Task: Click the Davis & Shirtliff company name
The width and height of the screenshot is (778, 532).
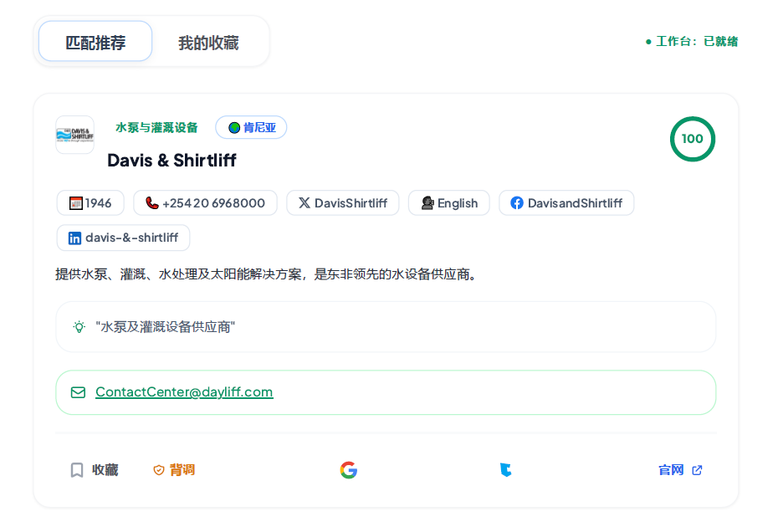Action: (171, 161)
